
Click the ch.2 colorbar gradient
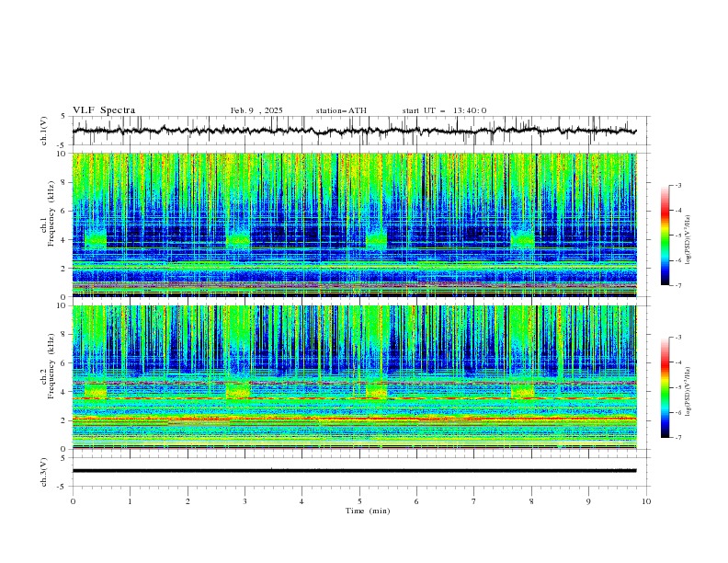point(665,387)
